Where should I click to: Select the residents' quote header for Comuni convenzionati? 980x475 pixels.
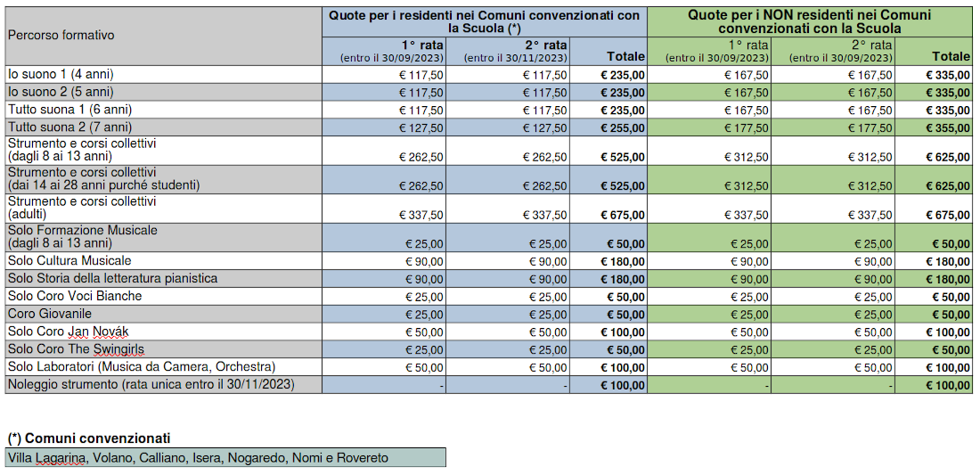tap(484, 21)
